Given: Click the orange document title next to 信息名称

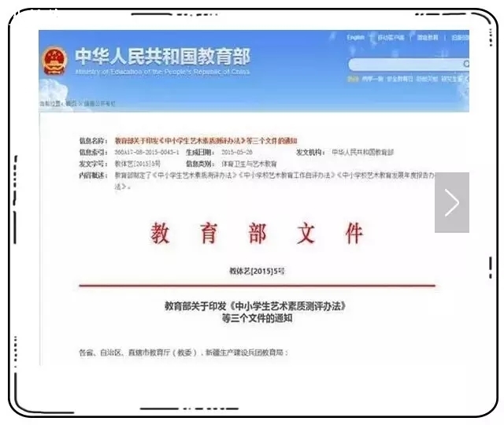Looking at the screenshot, I should point(206,141).
